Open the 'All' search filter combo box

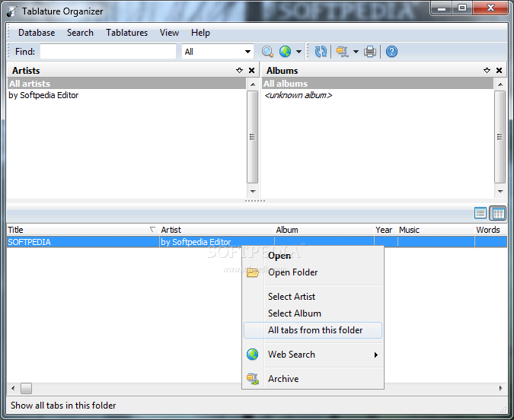tap(217, 52)
